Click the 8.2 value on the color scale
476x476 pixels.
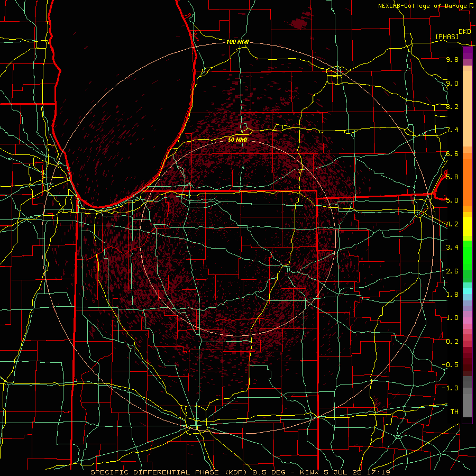(452, 106)
